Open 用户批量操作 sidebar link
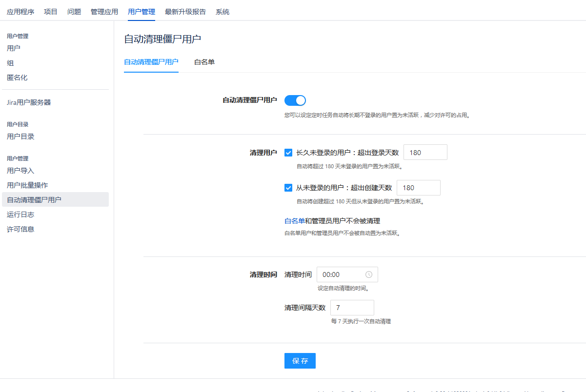This screenshot has height=392, width=586. tap(27, 185)
